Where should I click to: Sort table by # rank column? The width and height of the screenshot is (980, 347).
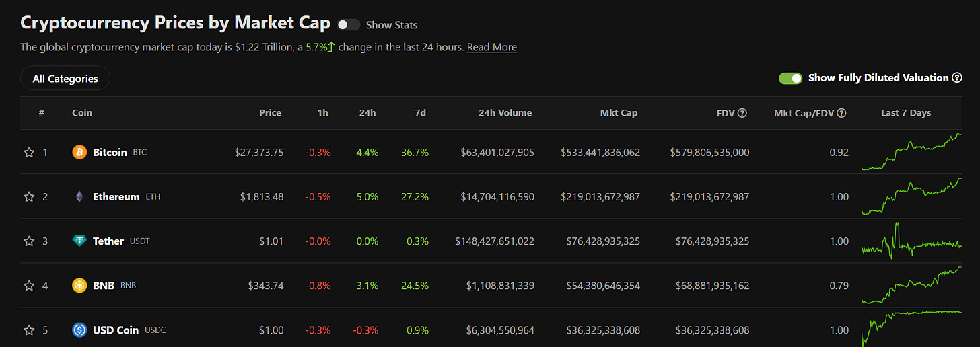(x=42, y=113)
